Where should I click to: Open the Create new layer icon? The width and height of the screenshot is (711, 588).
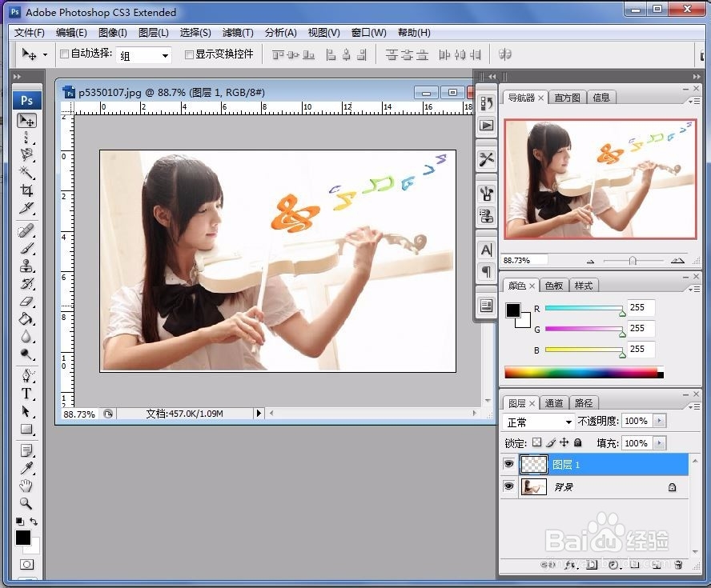[655, 566]
